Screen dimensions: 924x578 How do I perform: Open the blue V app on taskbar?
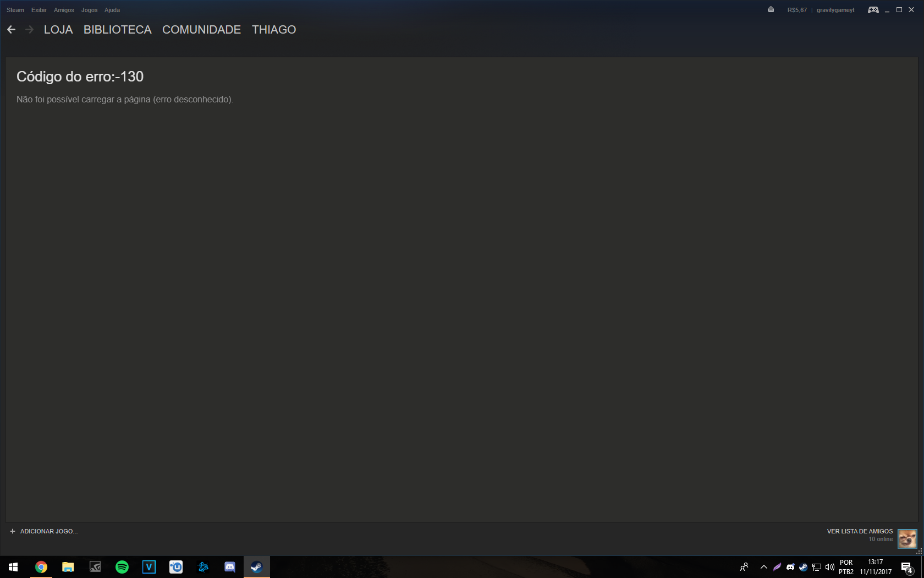(148, 567)
